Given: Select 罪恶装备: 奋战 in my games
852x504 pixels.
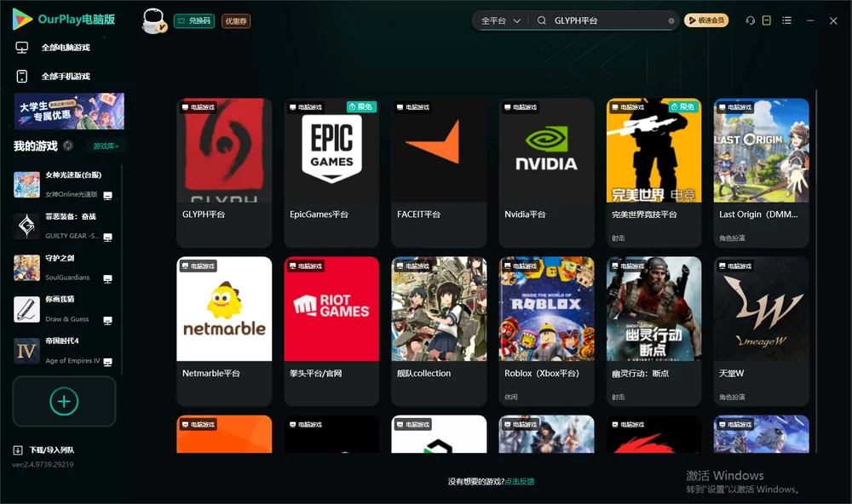Looking at the screenshot, I should click(64, 226).
